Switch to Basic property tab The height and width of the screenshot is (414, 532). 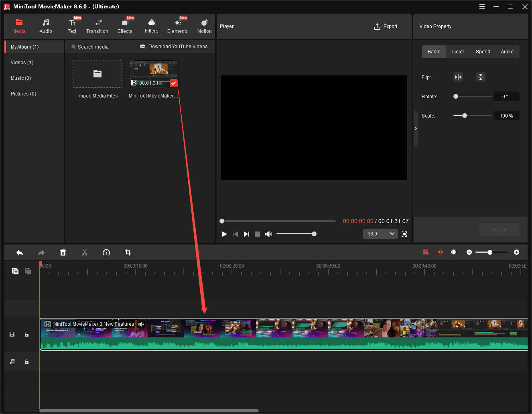click(434, 52)
